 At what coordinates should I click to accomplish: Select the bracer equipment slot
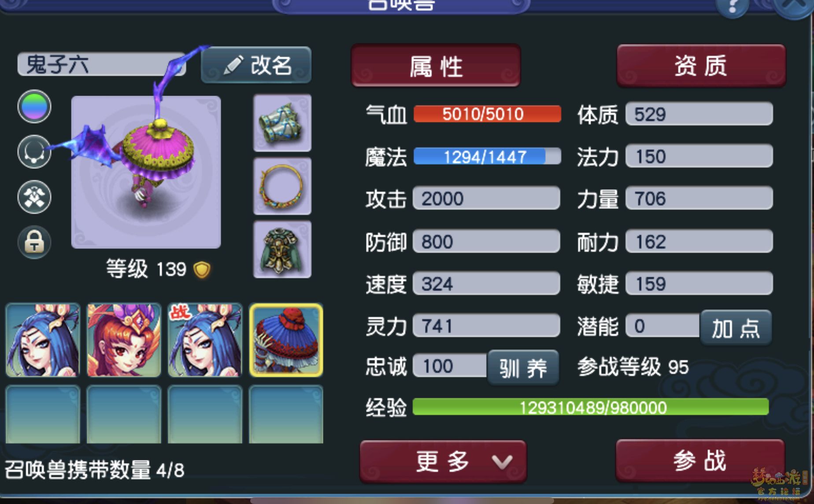click(x=282, y=123)
